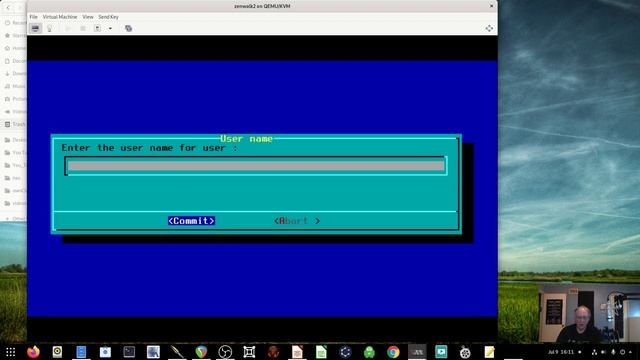This screenshot has height=360, width=640.
Task: Show the graphical console view
Action: click(x=36, y=28)
